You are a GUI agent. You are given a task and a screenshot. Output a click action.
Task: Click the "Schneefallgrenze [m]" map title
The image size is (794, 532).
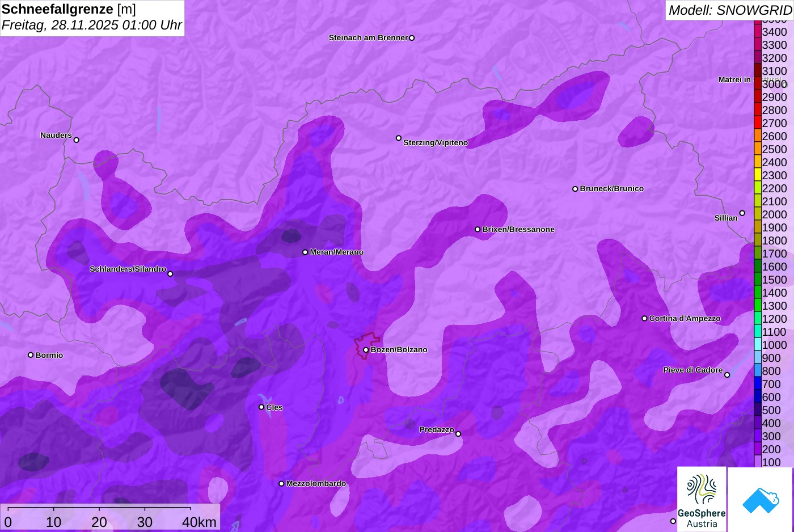[x=69, y=9]
